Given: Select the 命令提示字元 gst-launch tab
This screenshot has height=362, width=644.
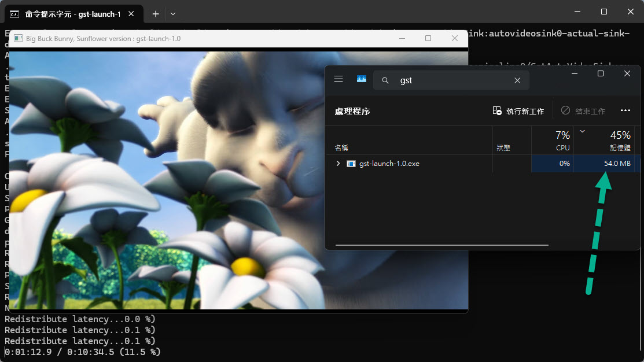Looking at the screenshot, I should pyautogui.click(x=69, y=13).
